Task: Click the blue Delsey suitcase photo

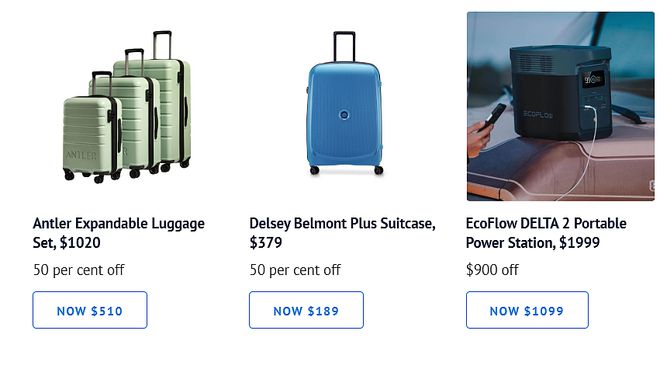Action: 344,103
